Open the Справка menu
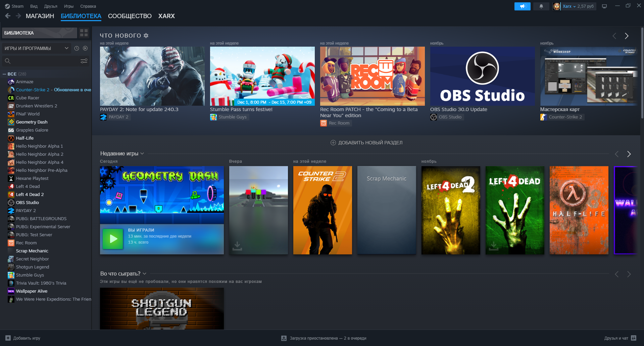Viewport: 644px width, 346px height. pyautogui.click(x=88, y=6)
